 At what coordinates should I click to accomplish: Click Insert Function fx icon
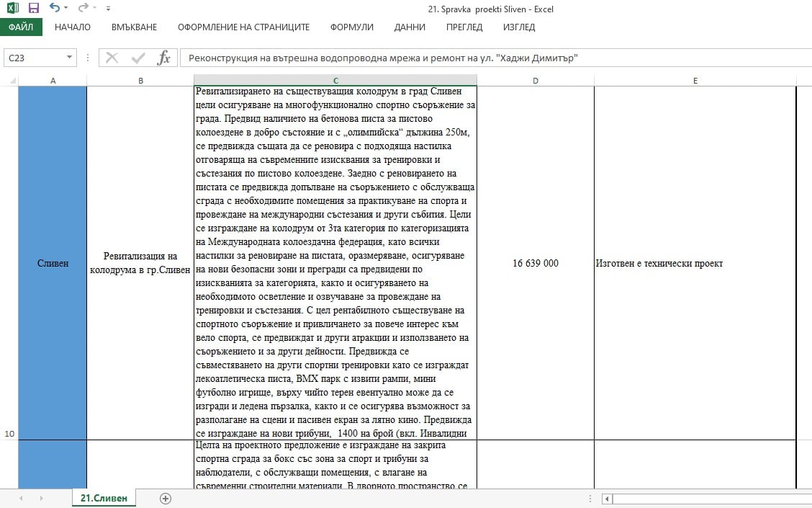(x=164, y=58)
